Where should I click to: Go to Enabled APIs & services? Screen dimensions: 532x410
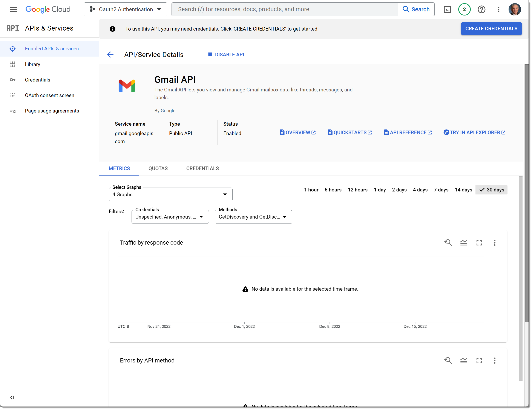(50, 49)
